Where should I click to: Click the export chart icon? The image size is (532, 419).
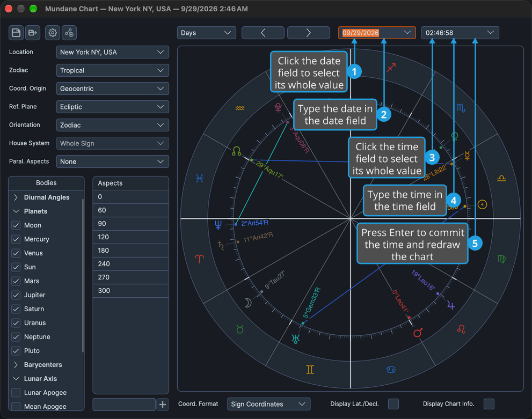tap(33, 33)
